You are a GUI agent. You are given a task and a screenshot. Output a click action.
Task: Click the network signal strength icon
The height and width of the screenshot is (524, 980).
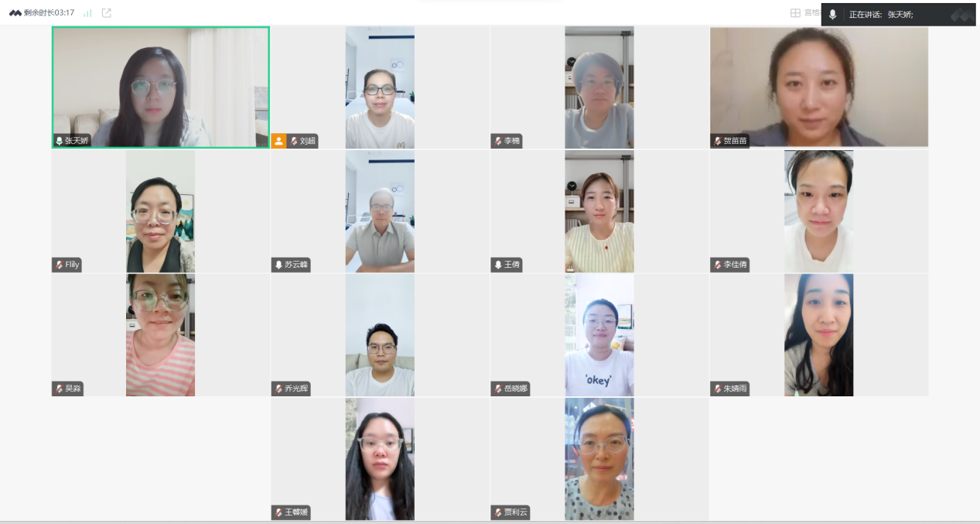[x=87, y=13]
